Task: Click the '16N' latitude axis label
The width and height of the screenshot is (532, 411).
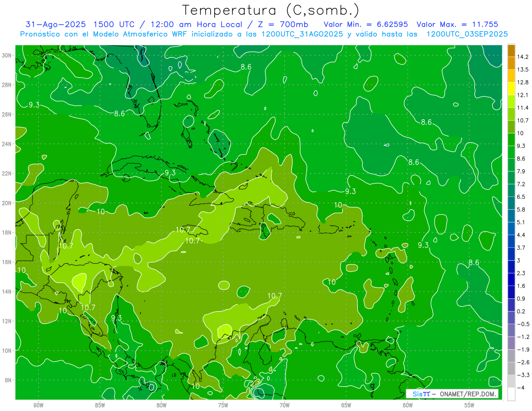Action: 7,262
